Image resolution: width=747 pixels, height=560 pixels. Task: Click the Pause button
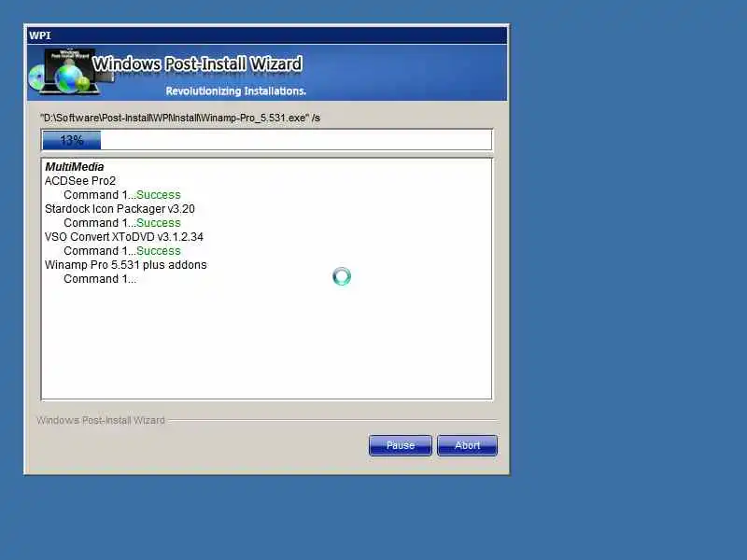401,445
